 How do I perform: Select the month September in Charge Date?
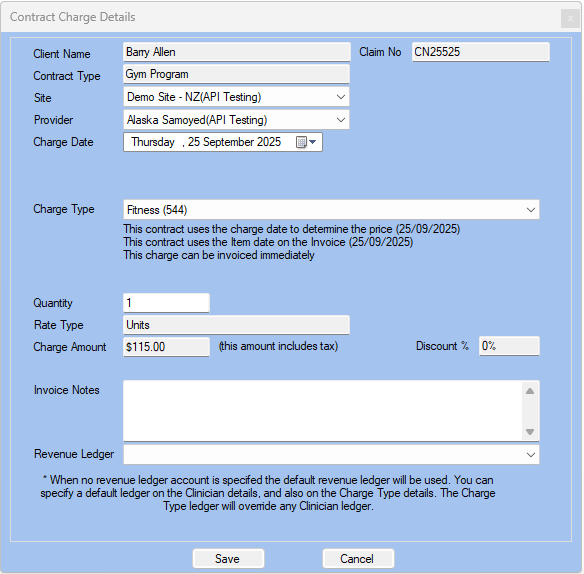pos(227,142)
